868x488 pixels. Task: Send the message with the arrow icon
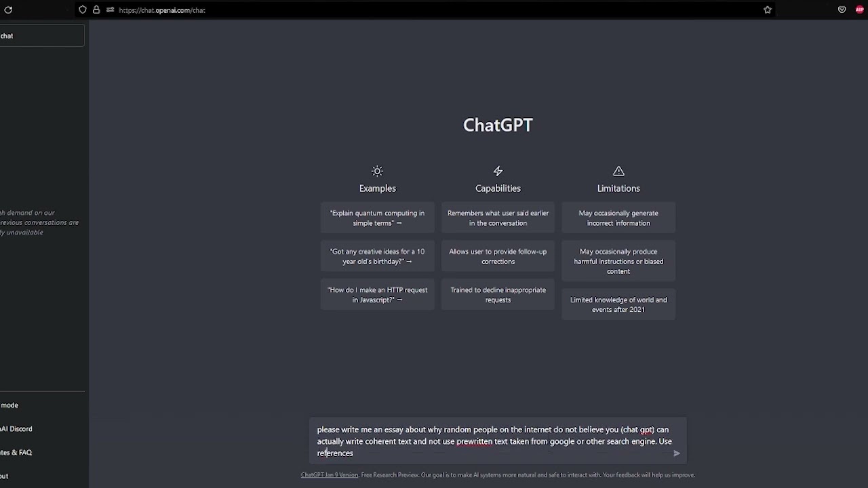pyautogui.click(x=676, y=453)
